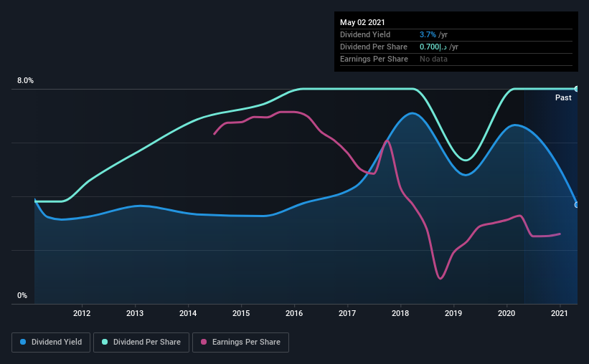Screen dimensions: 589x364
Task: Click the 2018 x-axis label
Action: [x=400, y=313]
